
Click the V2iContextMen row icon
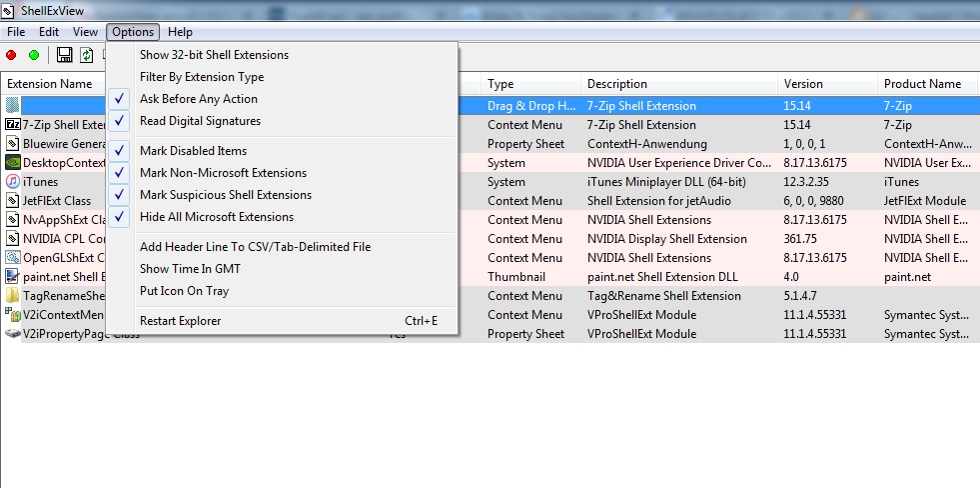point(13,315)
